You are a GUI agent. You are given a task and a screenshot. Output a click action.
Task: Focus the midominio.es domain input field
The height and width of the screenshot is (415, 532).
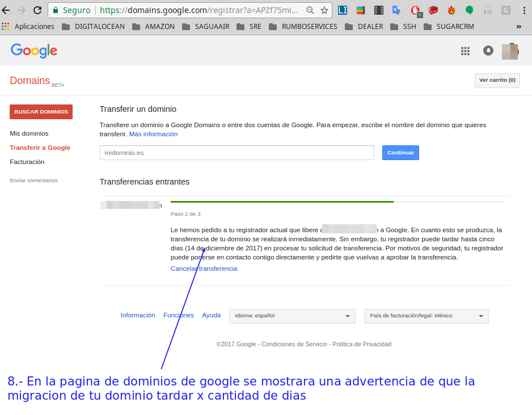click(237, 153)
